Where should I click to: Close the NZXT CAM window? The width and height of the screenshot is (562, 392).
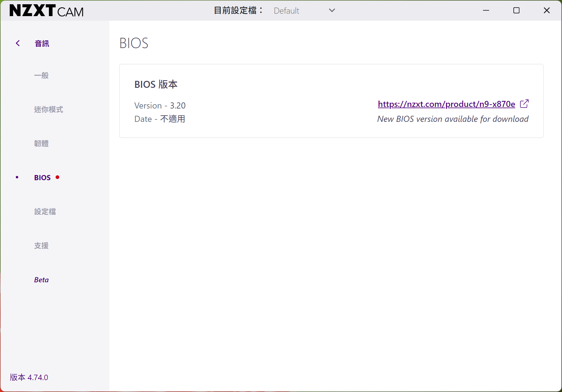547,10
